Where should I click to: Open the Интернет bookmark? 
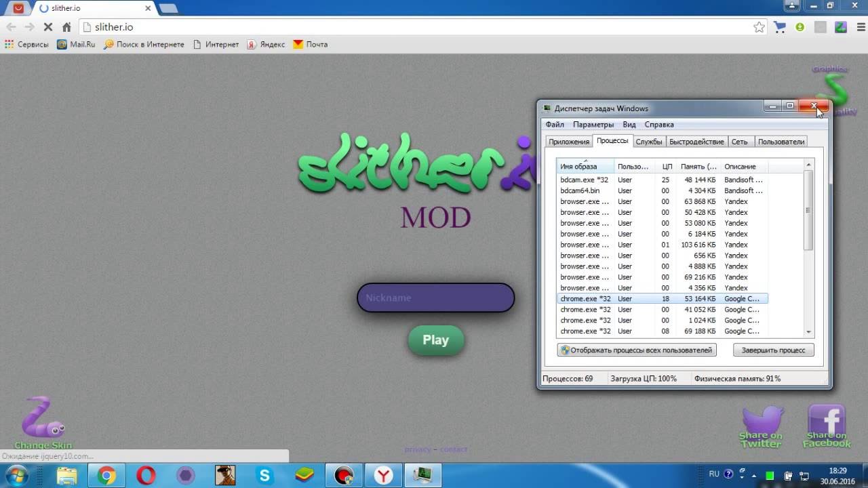(x=216, y=44)
